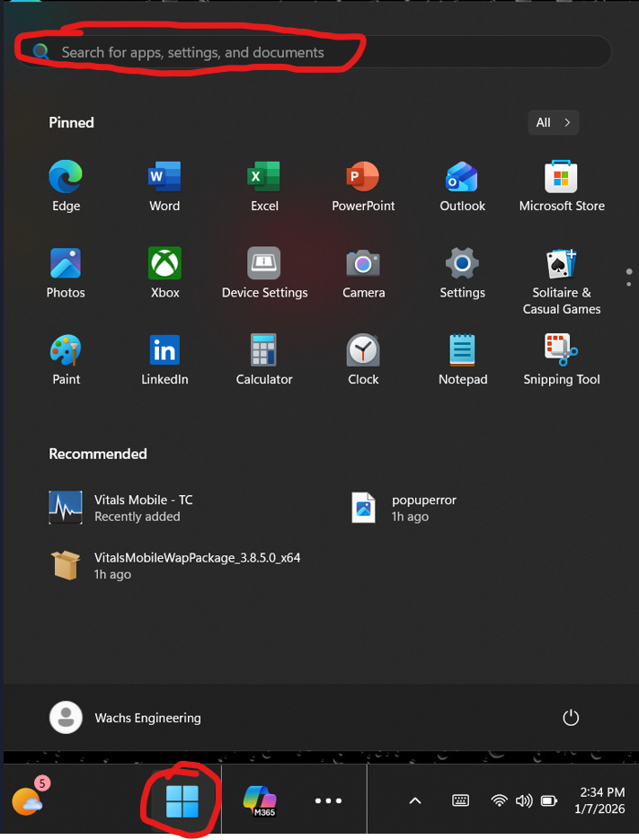The height and width of the screenshot is (840, 639).
Task: Open the taskbar overflow three-dot menu
Action: point(328,800)
